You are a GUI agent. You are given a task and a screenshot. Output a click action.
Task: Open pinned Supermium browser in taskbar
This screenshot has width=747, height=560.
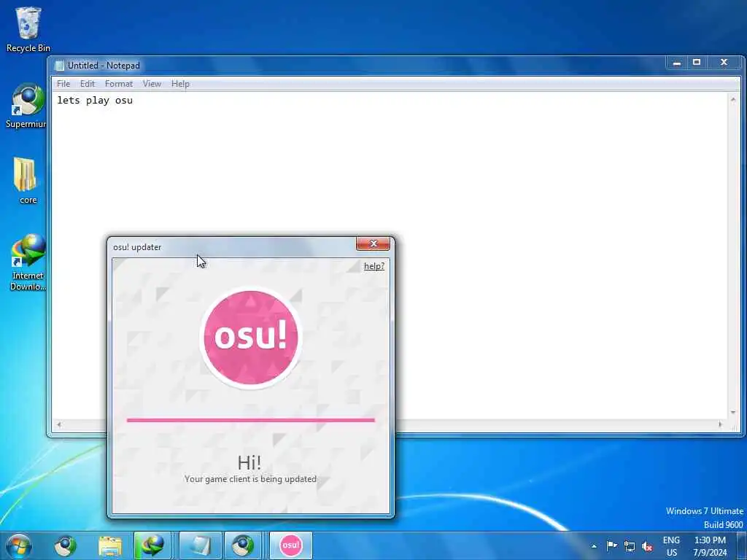65,545
